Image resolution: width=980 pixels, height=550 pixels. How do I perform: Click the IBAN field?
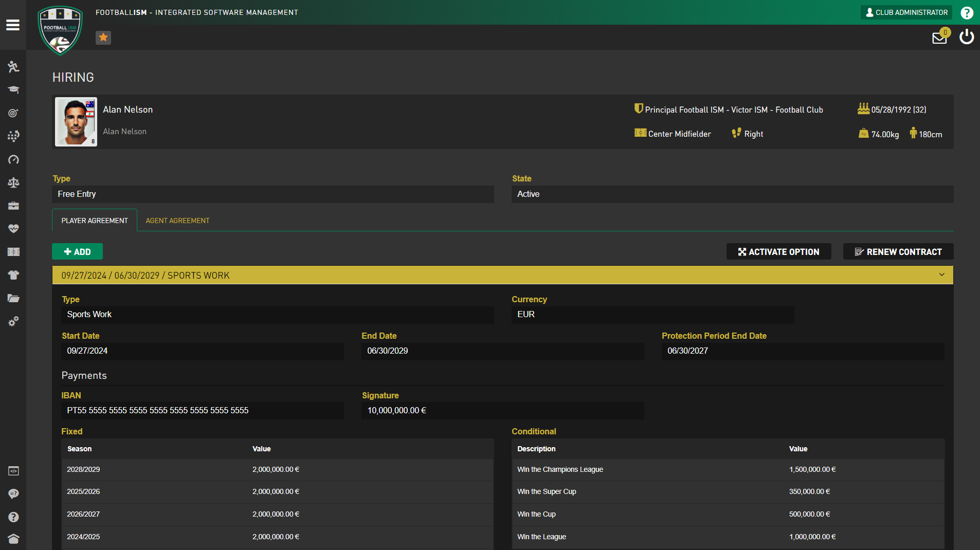pos(203,410)
